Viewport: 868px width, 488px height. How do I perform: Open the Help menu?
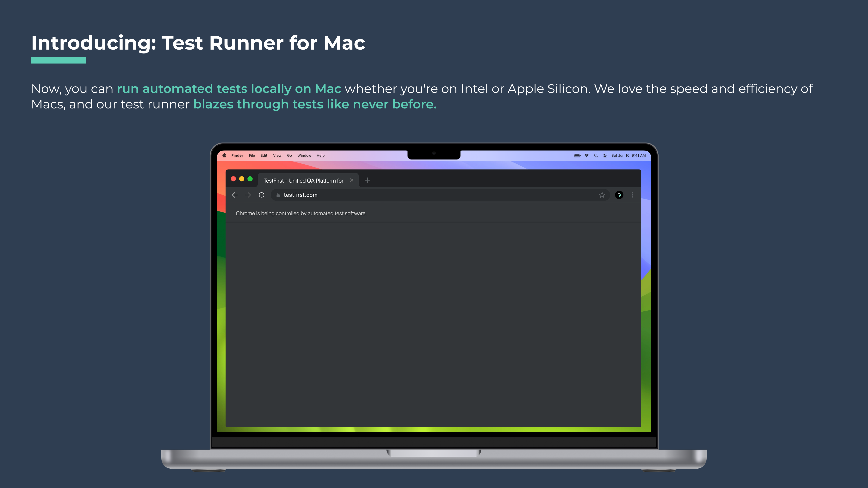coord(320,156)
